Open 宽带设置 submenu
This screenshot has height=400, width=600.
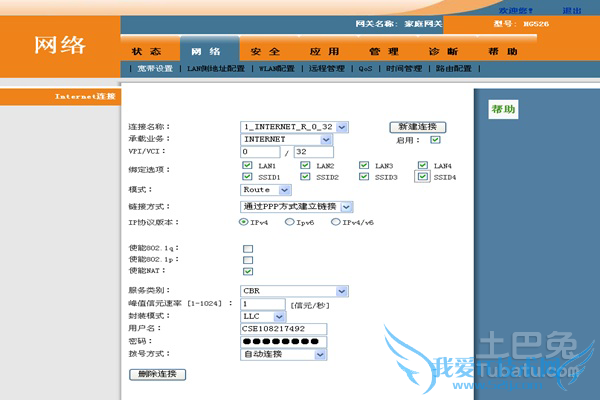click(x=155, y=69)
